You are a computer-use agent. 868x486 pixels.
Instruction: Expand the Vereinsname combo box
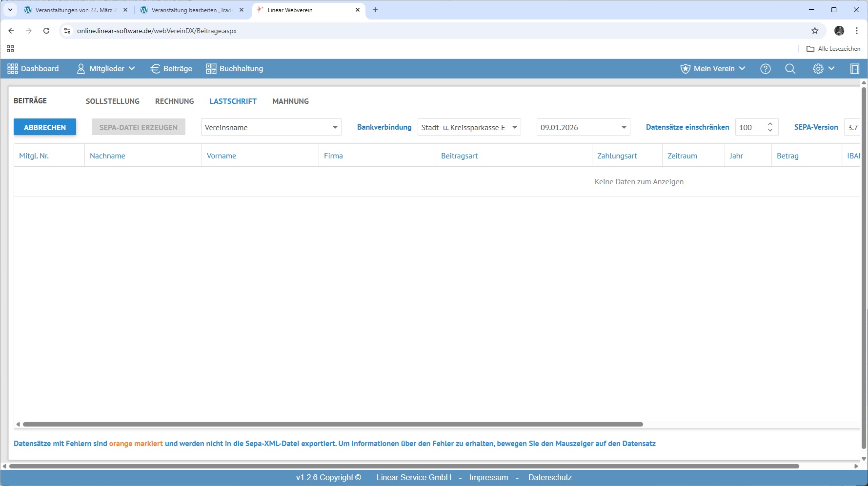pos(335,128)
